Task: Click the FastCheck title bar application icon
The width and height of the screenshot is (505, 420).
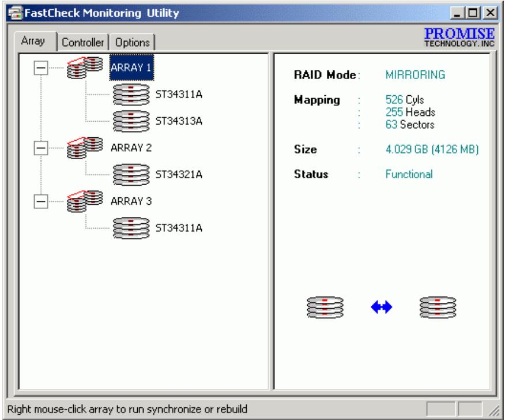Action: click(x=16, y=13)
